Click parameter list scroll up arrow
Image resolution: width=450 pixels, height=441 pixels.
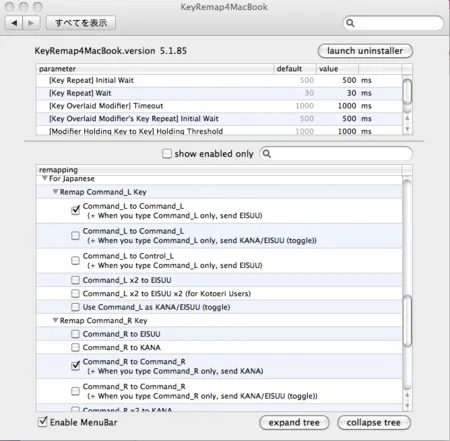407,118
